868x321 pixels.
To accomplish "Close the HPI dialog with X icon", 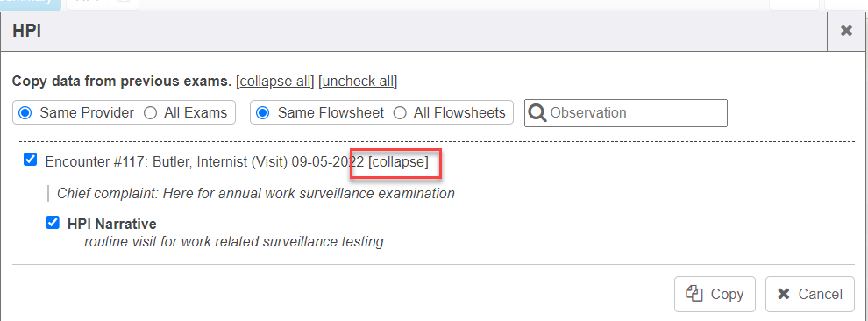I will click(846, 31).
